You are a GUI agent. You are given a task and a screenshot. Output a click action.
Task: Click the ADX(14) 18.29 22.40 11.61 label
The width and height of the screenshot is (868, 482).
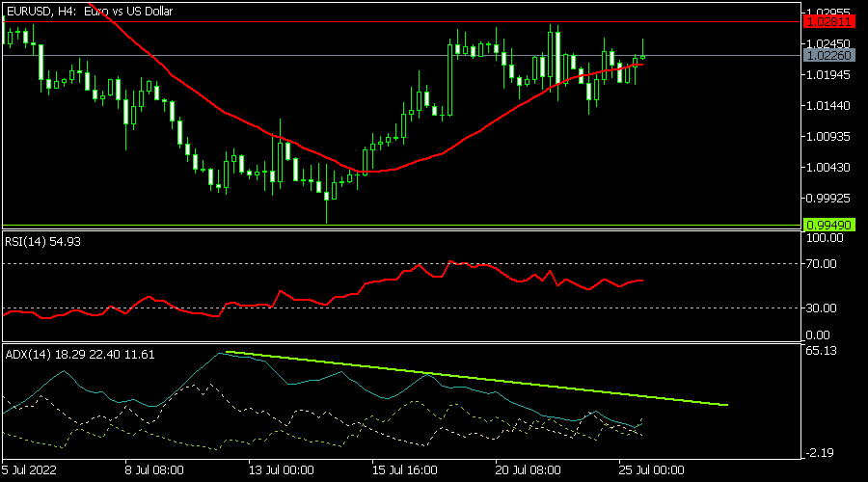pos(80,355)
